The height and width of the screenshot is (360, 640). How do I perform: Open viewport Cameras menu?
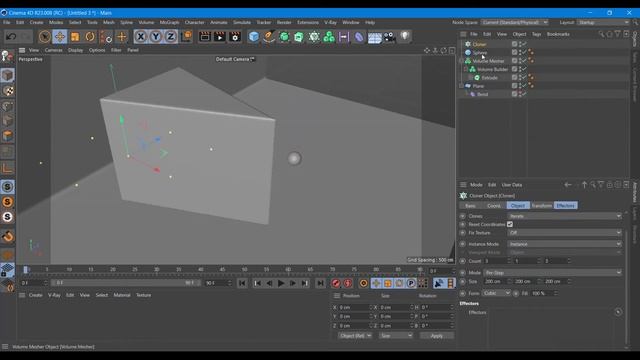(53, 50)
